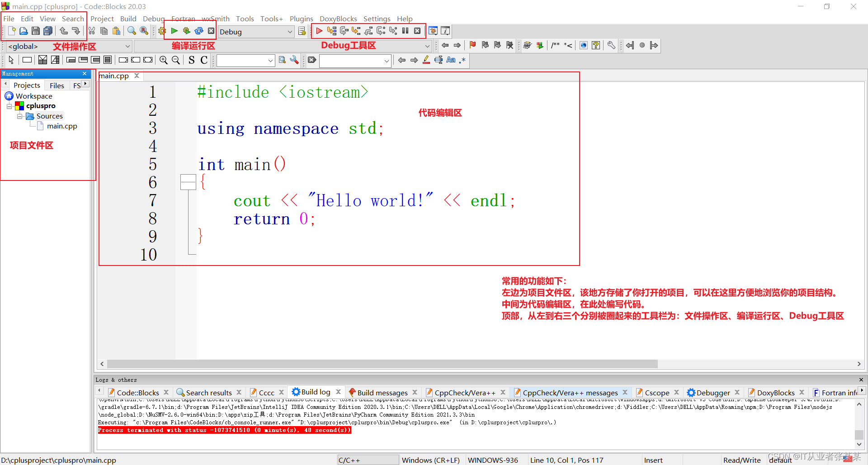Screen dimensions: 868x465
Task: Abort the build with the X icon
Action: click(x=211, y=31)
